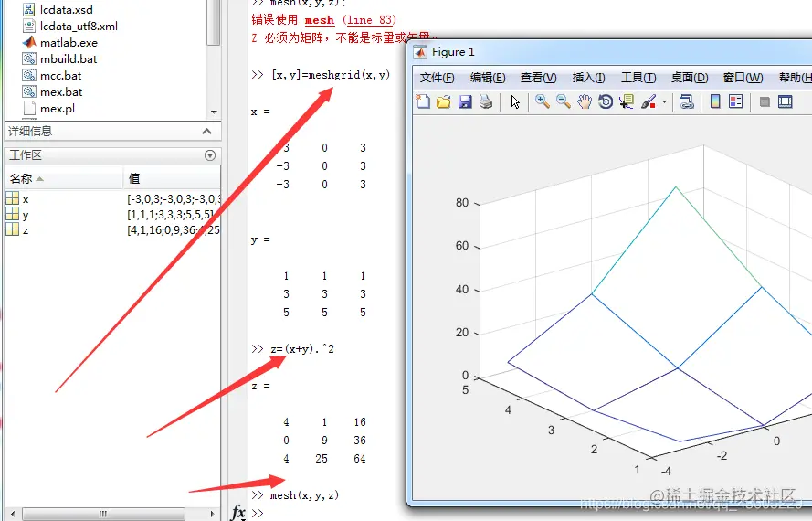Select the Pan hand tool
This screenshot has width=812, height=521.
click(x=585, y=101)
